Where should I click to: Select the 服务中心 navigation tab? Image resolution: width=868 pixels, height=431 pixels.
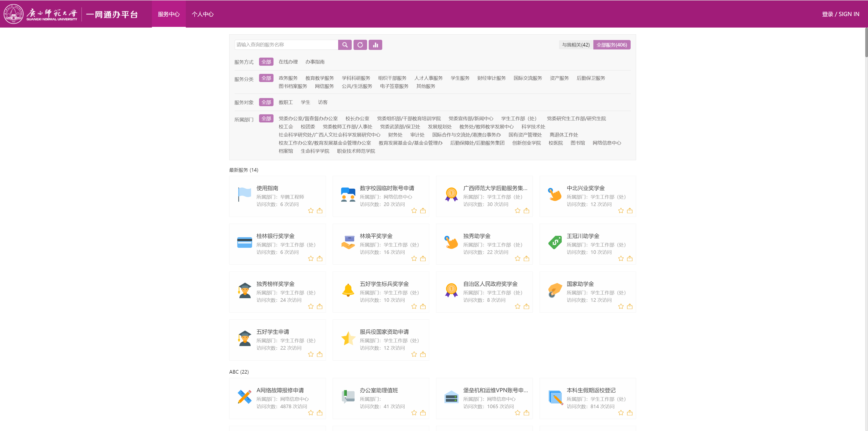point(168,14)
